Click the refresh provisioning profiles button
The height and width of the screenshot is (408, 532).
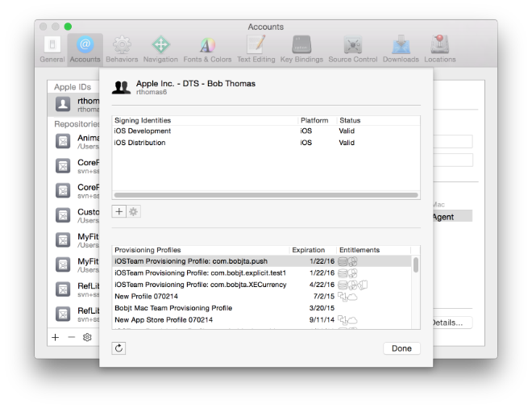119,348
